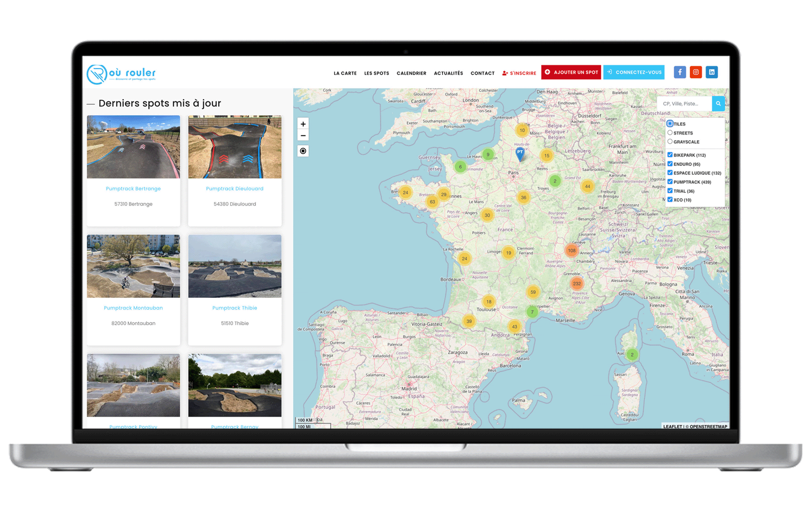This screenshot has width=812, height=507.
Task: Zoom out on the map with minus button
Action: coord(303,135)
